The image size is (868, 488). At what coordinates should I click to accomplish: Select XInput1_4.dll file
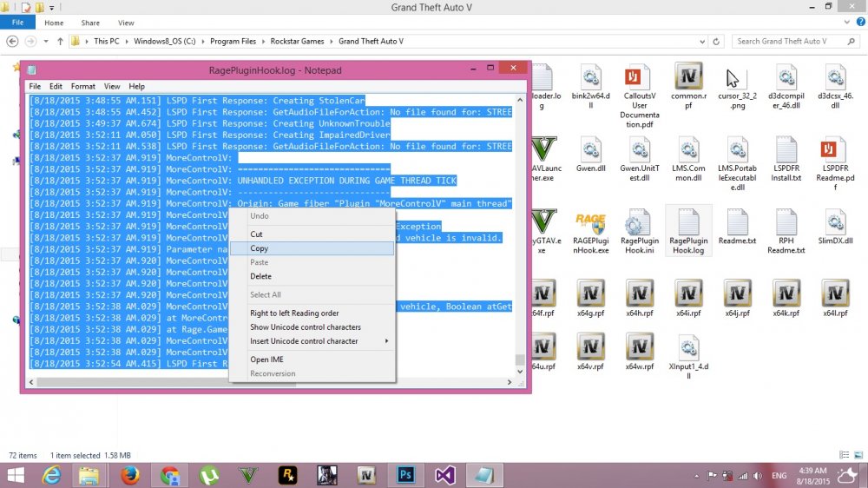688,356
